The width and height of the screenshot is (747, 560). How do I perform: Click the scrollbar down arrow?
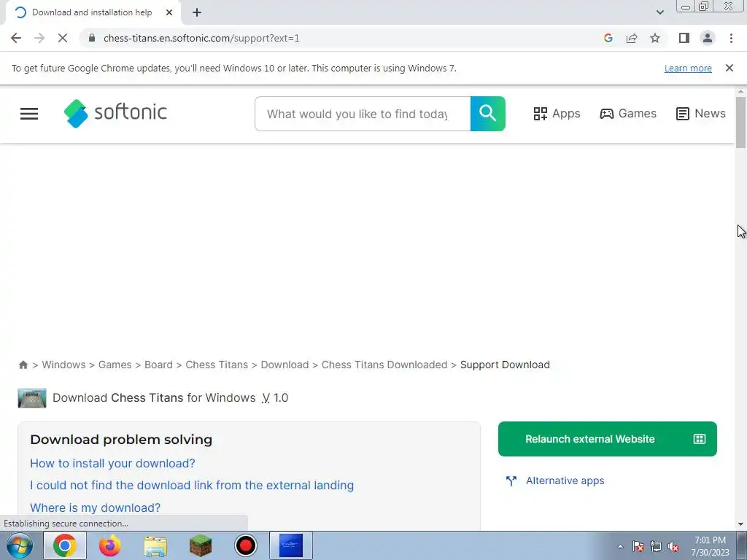tap(740, 524)
